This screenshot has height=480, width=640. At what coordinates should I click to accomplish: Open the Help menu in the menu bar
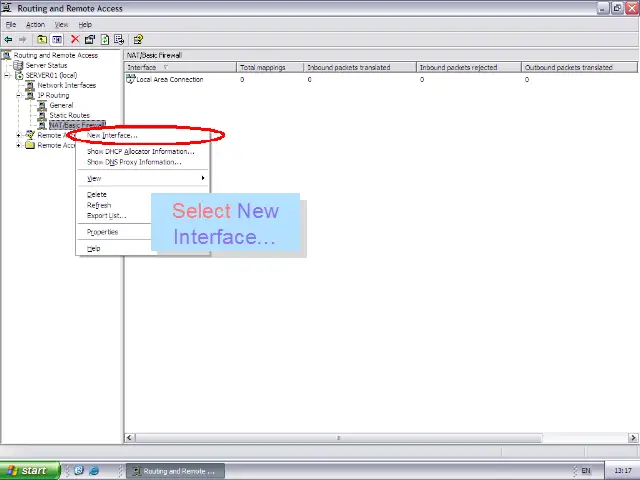click(85, 24)
